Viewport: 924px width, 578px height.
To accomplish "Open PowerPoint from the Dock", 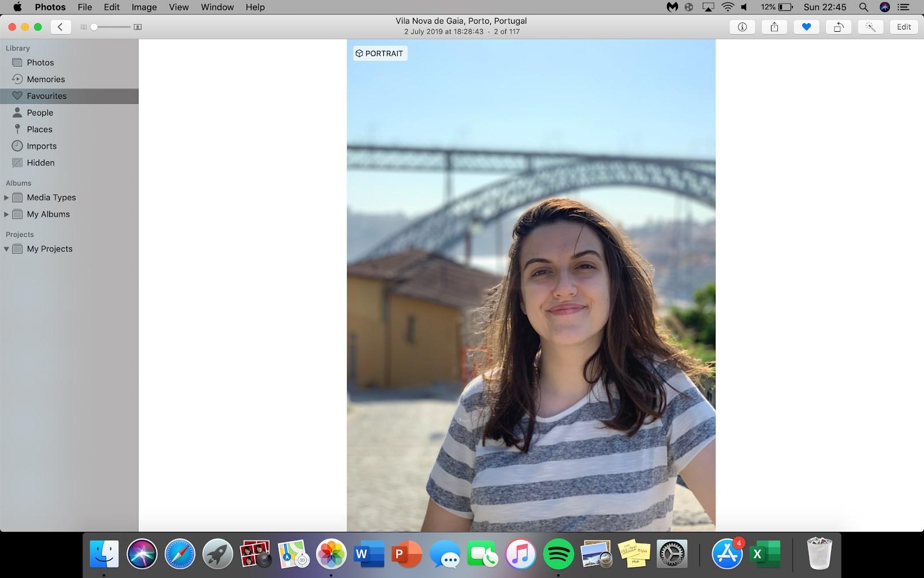I will point(407,555).
